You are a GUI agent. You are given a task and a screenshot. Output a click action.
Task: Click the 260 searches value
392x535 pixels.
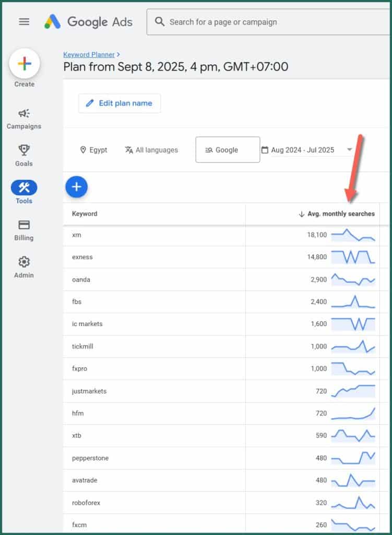321,525
